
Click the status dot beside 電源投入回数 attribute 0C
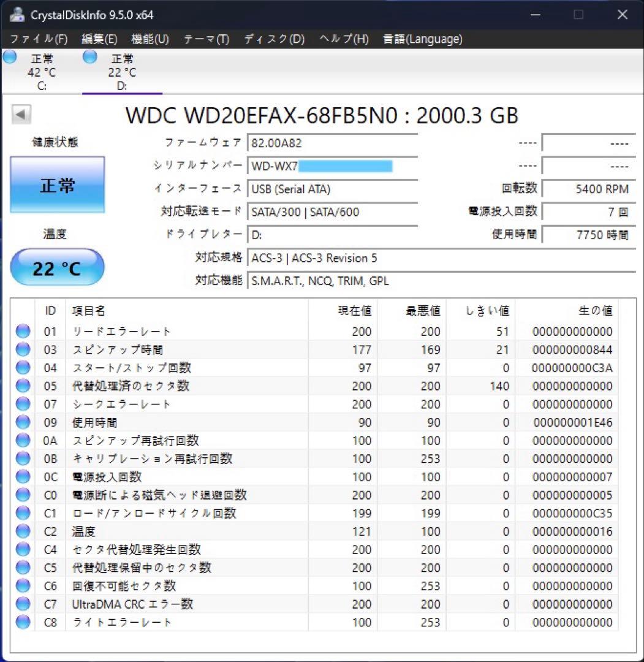(22, 477)
